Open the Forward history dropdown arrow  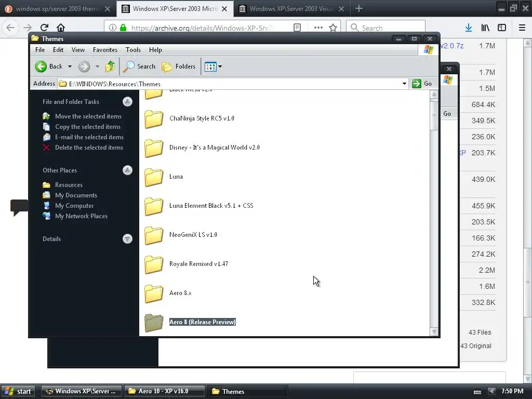(x=97, y=66)
